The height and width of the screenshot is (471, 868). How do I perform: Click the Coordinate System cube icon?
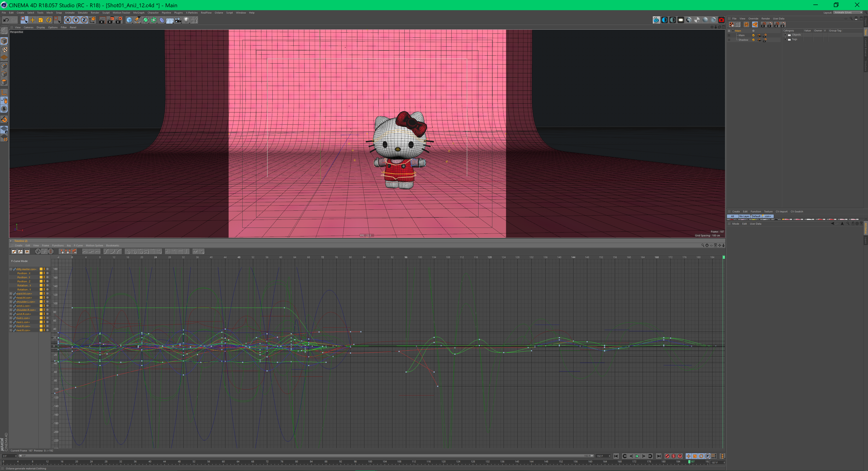click(x=92, y=20)
